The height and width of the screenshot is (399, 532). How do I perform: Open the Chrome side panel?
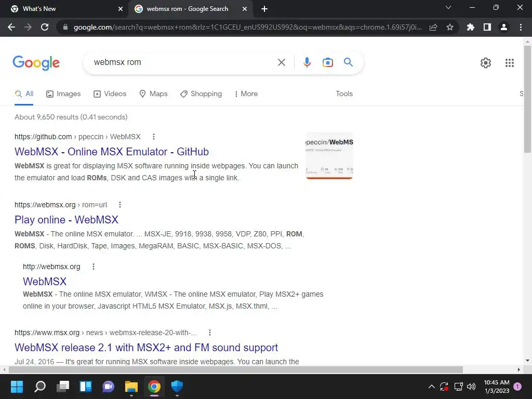pos(487,27)
